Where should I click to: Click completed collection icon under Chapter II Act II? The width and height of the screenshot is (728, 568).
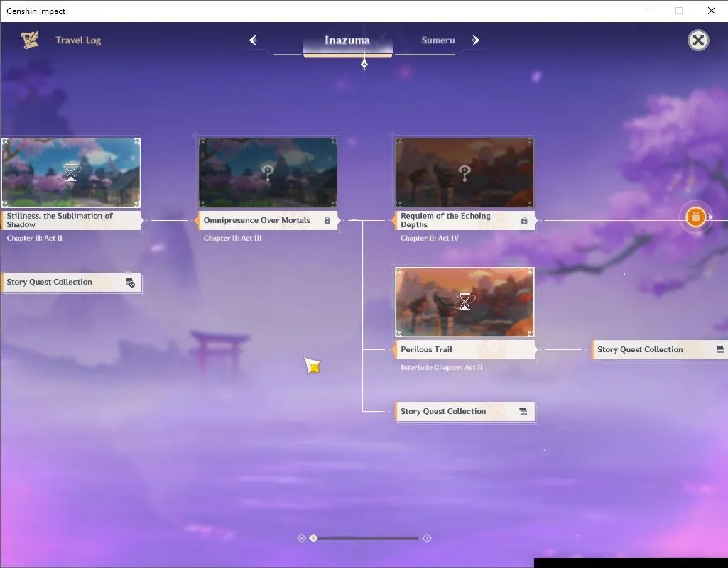point(130,283)
